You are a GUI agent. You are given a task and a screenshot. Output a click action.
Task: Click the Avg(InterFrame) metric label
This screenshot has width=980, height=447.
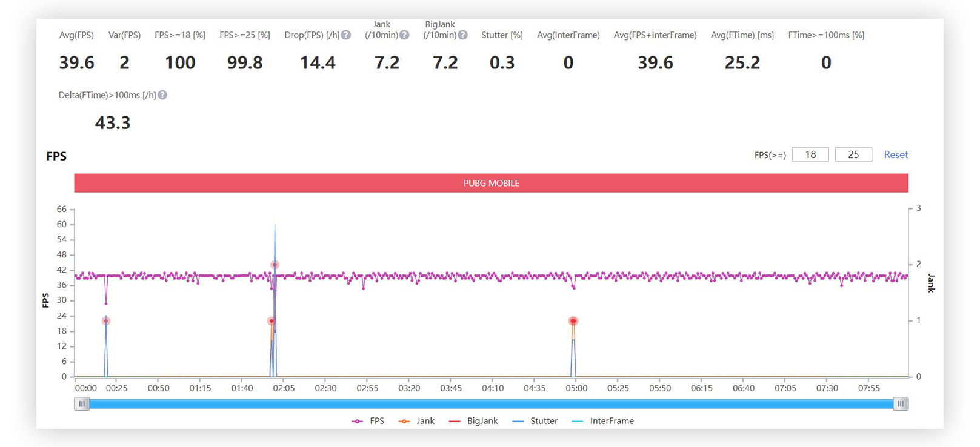click(568, 35)
